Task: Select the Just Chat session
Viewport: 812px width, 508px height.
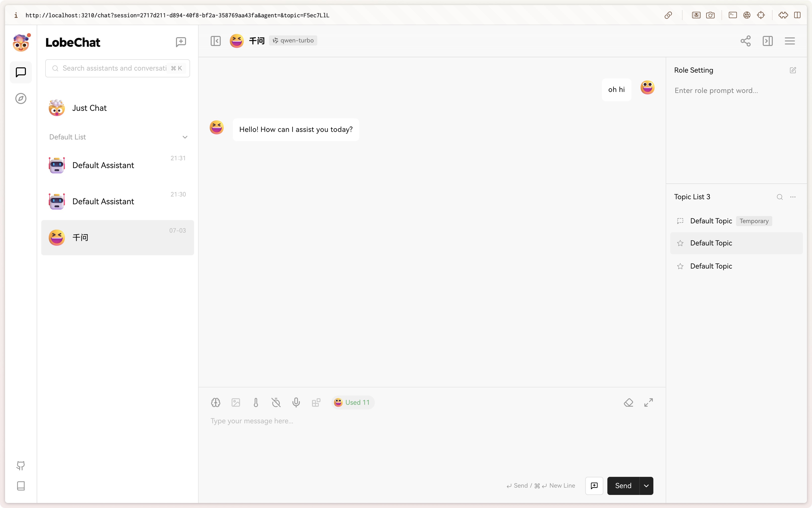Action: 89,108
